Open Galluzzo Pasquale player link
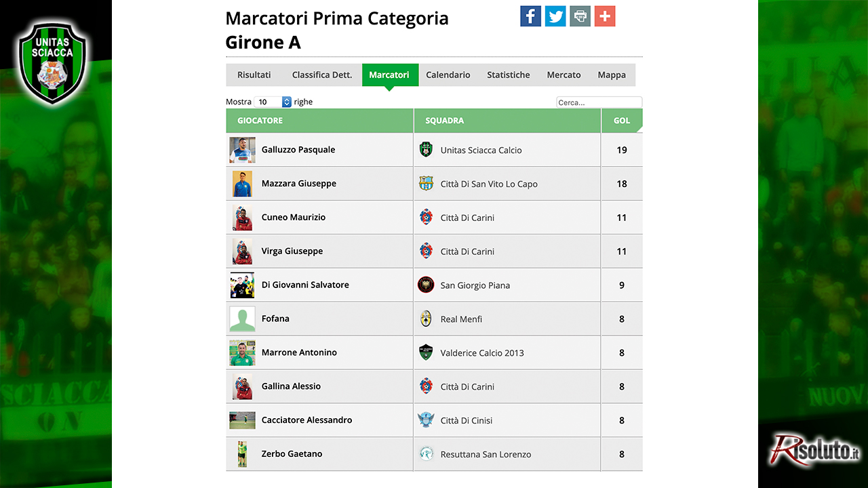This screenshot has height=488, width=868. coord(298,150)
